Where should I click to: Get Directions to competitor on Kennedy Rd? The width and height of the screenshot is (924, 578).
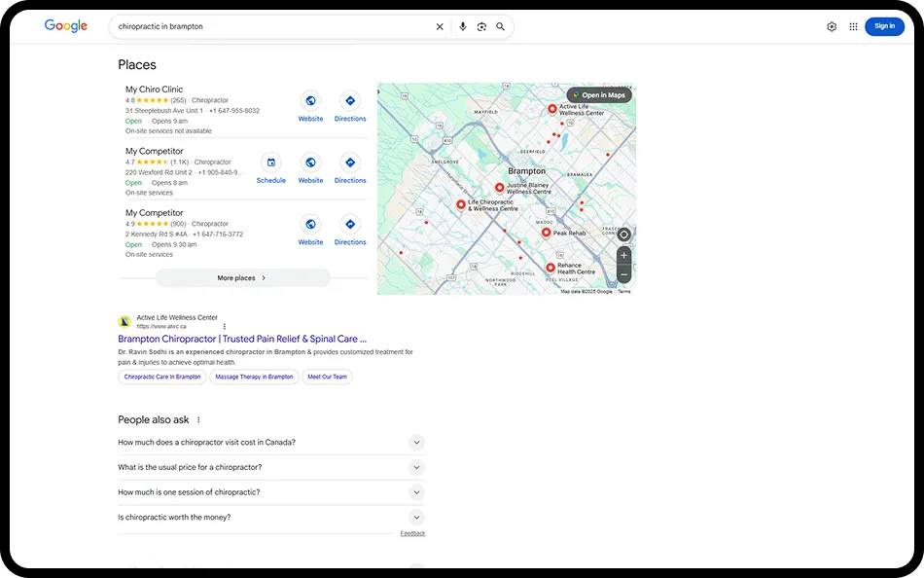click(350, 231)
